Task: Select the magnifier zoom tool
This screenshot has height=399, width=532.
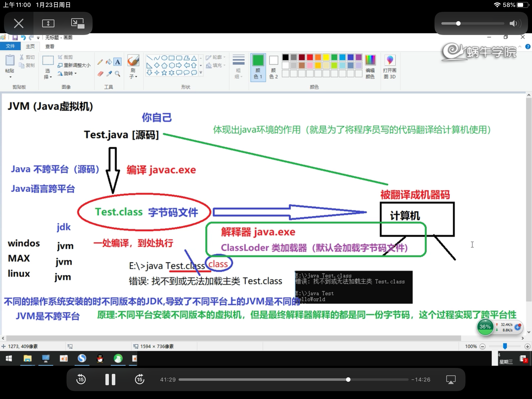Action: pos(118,74)
